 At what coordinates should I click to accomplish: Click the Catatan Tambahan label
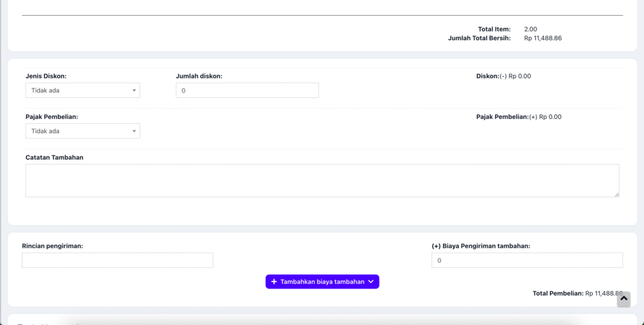55,157
